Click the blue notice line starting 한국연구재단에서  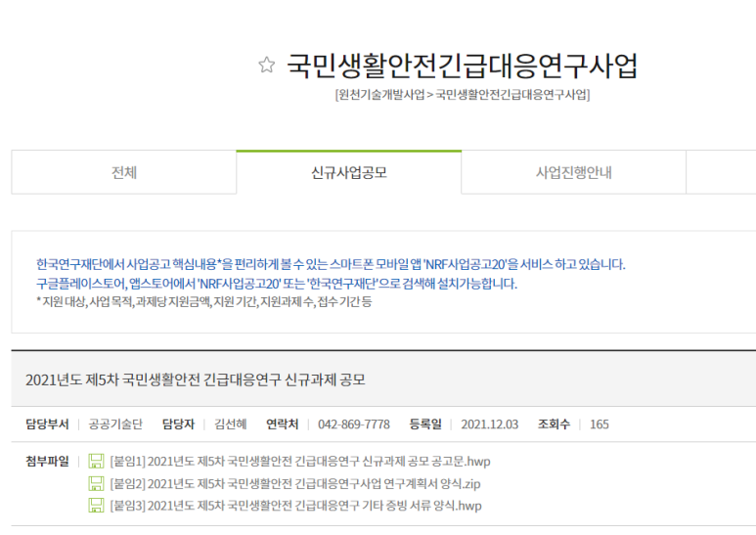point(331,264)
